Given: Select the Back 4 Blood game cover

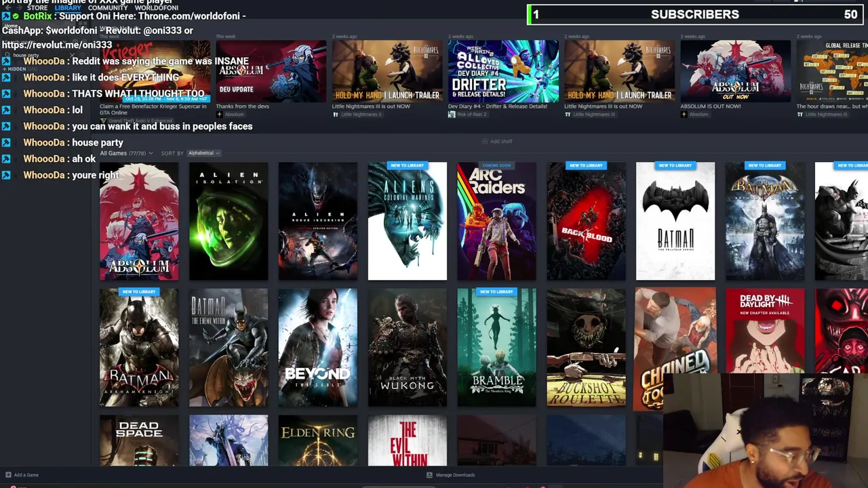Looking at the screenshot, I should click(587, 221).
